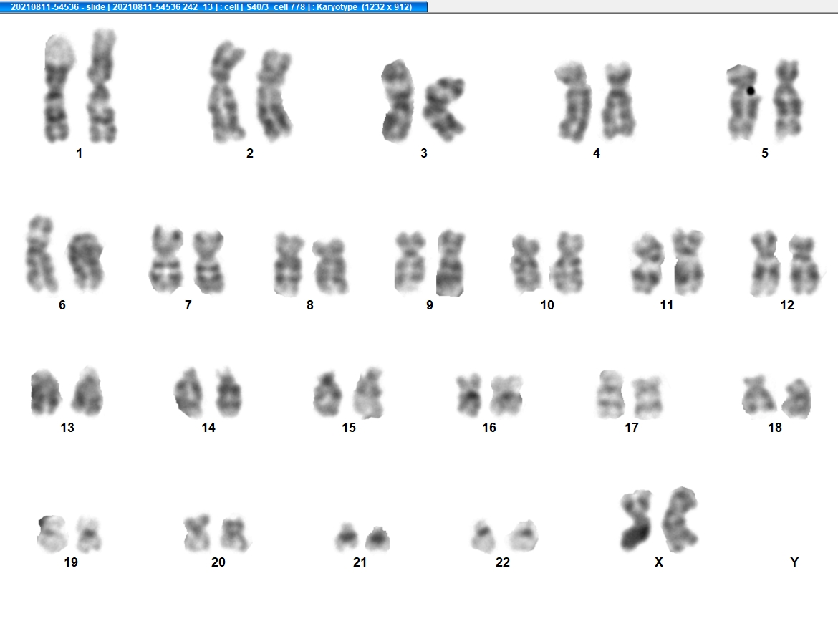Select the chromosome 22 pair image

click(x=504, y=536)
